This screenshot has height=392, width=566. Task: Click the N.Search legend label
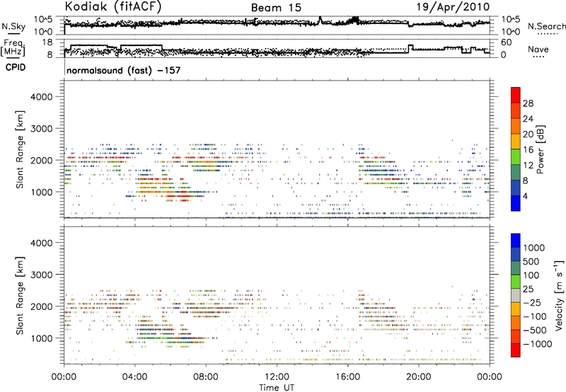(546, 26)
